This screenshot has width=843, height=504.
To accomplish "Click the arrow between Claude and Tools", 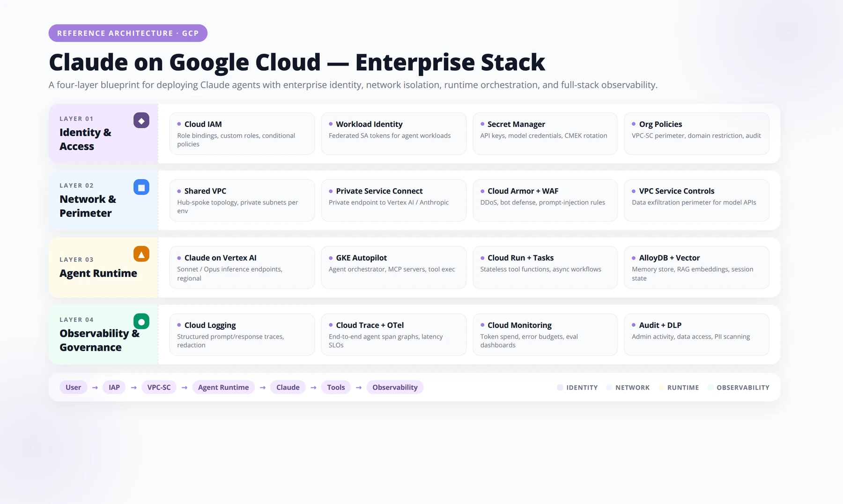I will 313,388.
